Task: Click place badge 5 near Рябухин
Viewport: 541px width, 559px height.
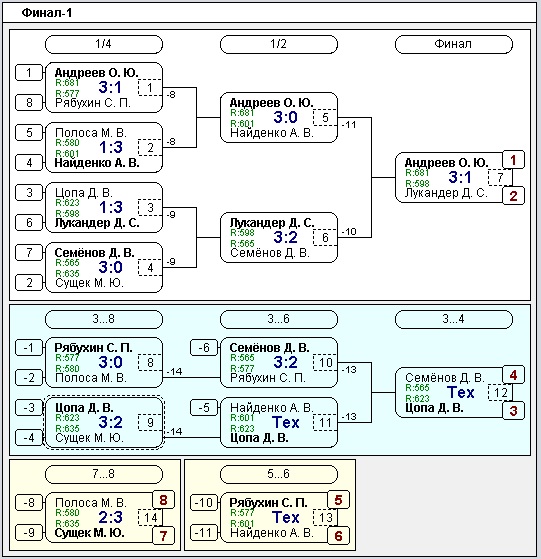Action: click(x=338, y=500)
